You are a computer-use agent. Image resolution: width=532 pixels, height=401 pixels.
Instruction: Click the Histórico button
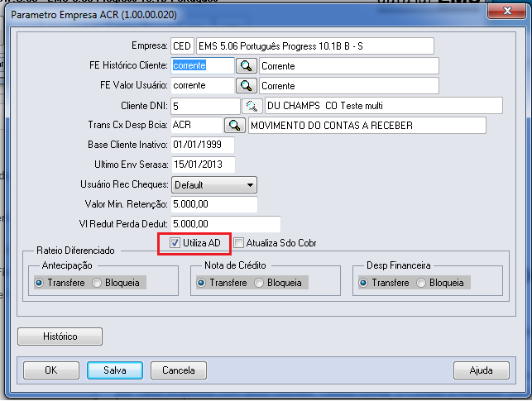(x=60, y=337)
